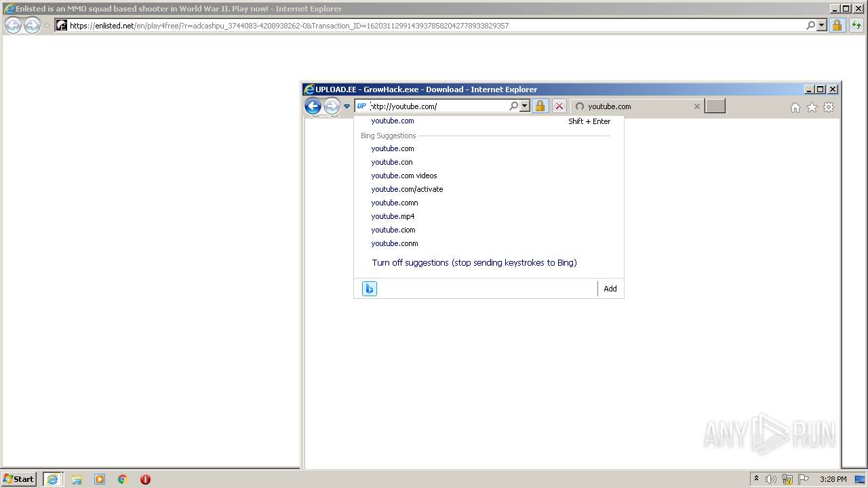Go back in Enlisted background window
The height and width of the screenshot is (488, 868).
[13, 25]
